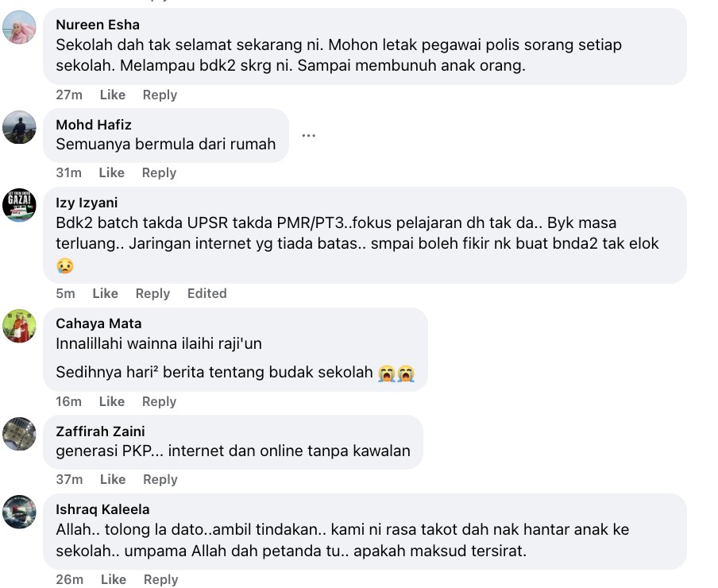The height and width of the screenshot is (588, 718).
Task: Reply to Cahaya Mata's comment
Action: point(159,401)
